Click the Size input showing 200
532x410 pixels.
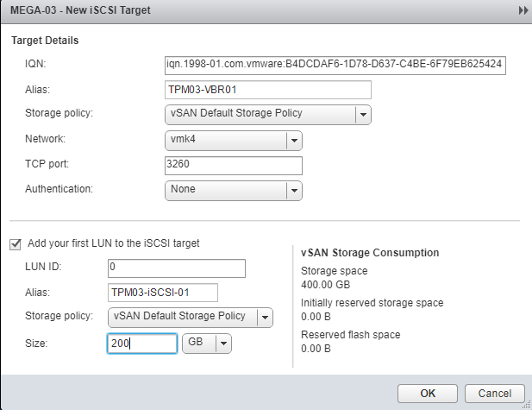[x=142, y=344]
